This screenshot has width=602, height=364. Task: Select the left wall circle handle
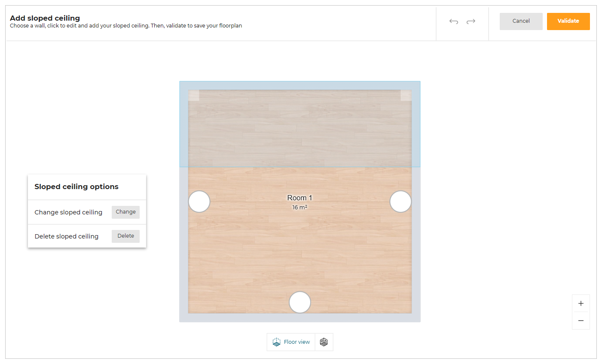(x=199, y=202)
